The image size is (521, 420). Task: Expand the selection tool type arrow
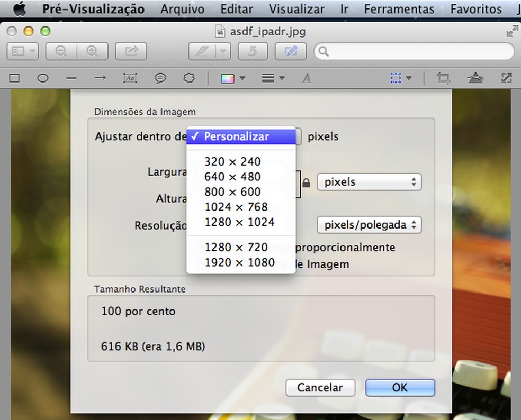[x=409, y=79]
